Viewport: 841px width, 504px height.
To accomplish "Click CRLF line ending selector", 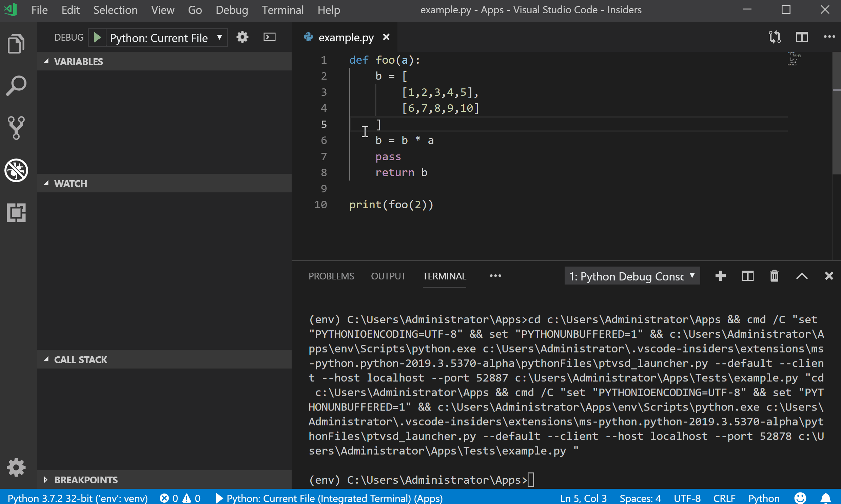I will coord(724,498).
